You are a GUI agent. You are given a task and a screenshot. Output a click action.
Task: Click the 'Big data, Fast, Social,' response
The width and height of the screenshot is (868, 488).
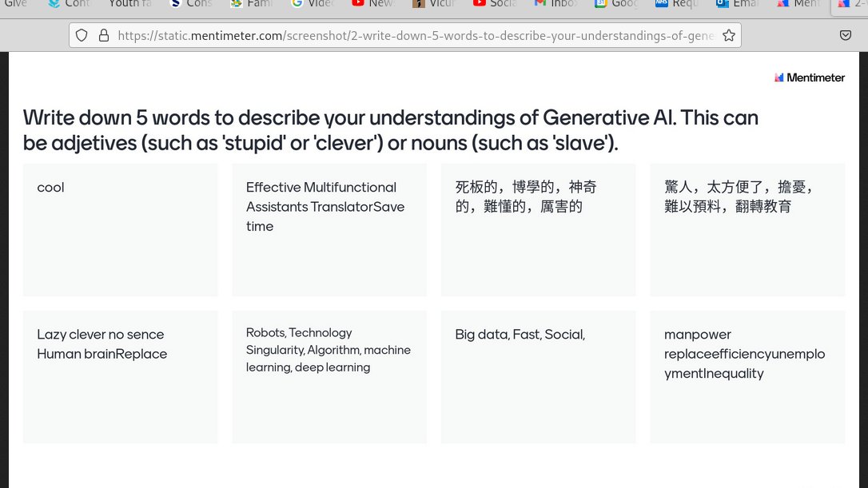pos(538,377)
